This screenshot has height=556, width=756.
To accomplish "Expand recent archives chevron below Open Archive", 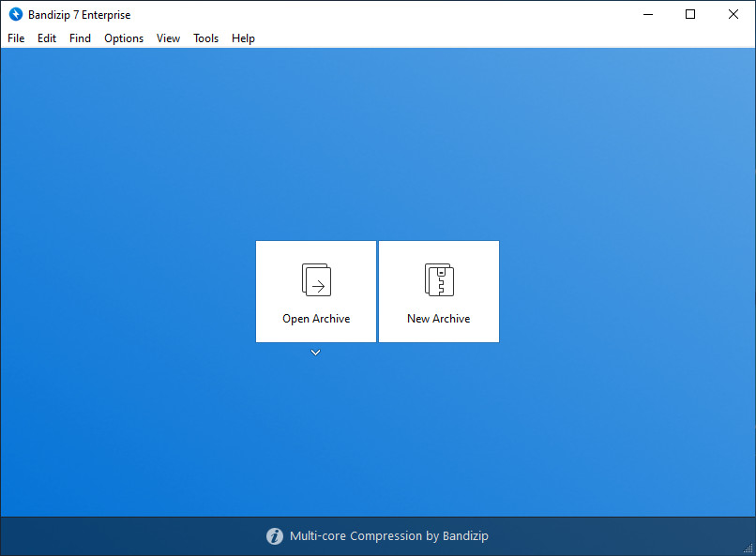I will (315, 353).
